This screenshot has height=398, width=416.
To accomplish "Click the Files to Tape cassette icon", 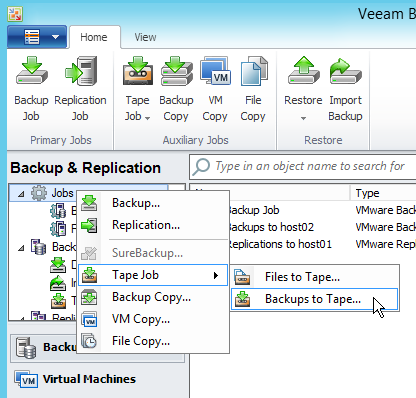I will tap(242, 277).
